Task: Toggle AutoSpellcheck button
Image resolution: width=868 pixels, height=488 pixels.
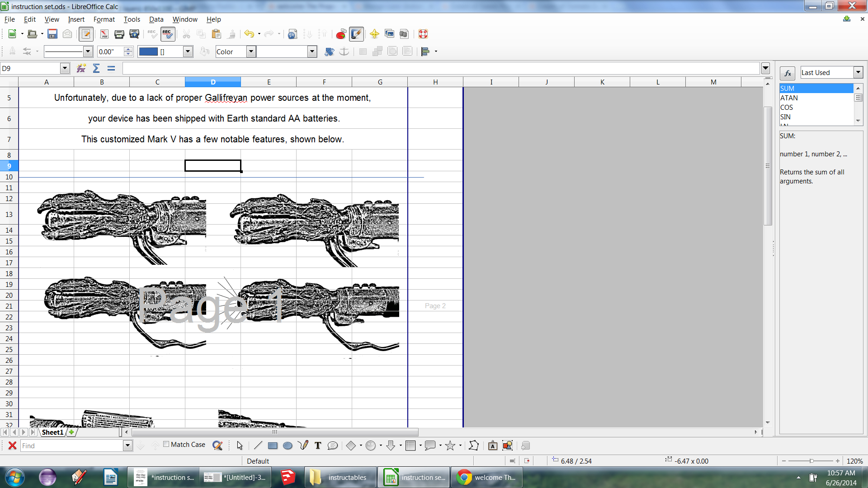Action: 167,34
